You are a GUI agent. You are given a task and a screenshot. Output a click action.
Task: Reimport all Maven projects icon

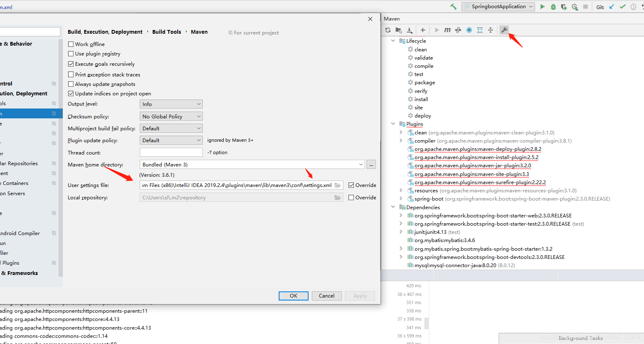pos(388,30)
